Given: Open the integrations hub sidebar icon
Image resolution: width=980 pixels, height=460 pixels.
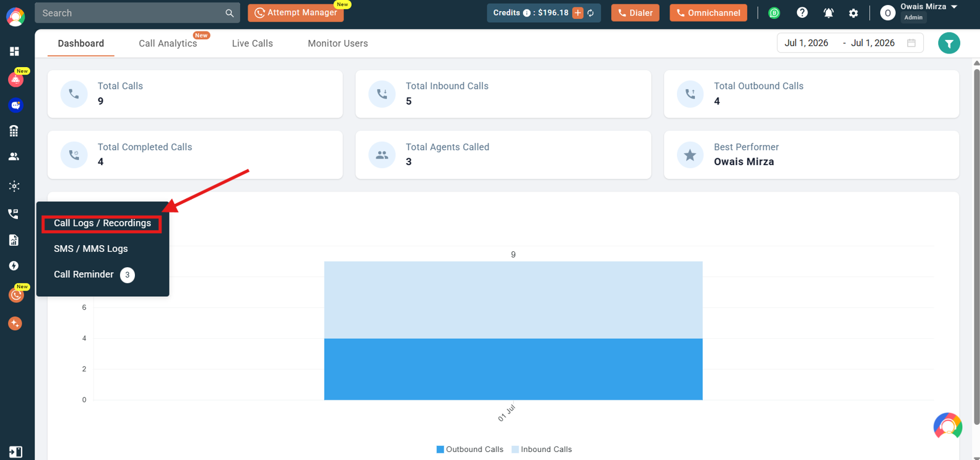Looking at the screenshot, I should click(x=14, y=186).
